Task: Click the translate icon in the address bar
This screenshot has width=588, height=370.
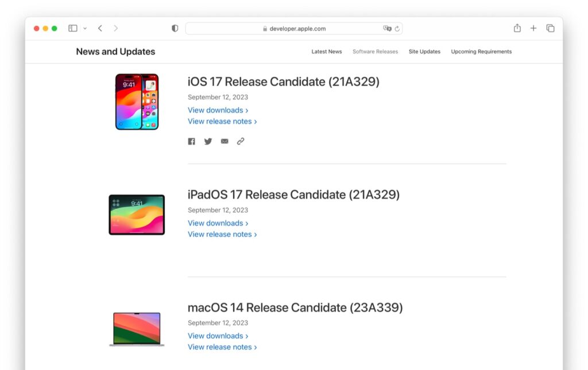Action: click(387, 28)
